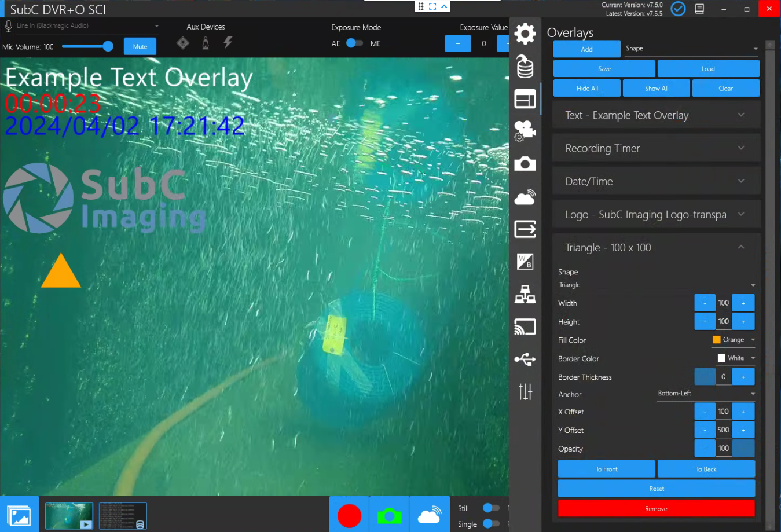Viewport: 781px width, 532px height.
Task: Click the USB icon in sidebar
Action: pyautogui.click(x=525, y=359)
